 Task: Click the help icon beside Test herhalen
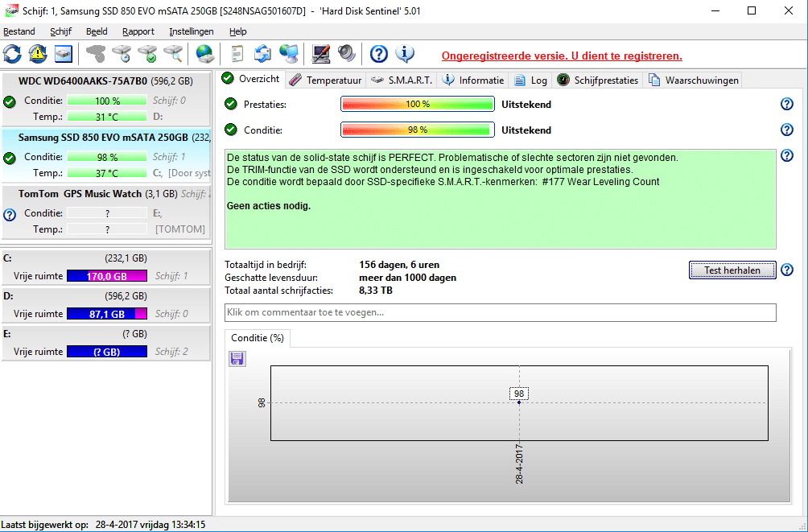coord(787,270)
